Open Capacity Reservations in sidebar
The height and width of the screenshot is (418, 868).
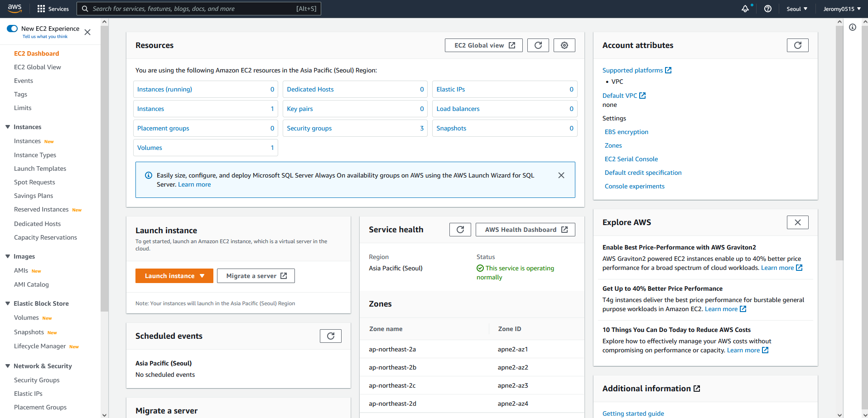(45, 237)
